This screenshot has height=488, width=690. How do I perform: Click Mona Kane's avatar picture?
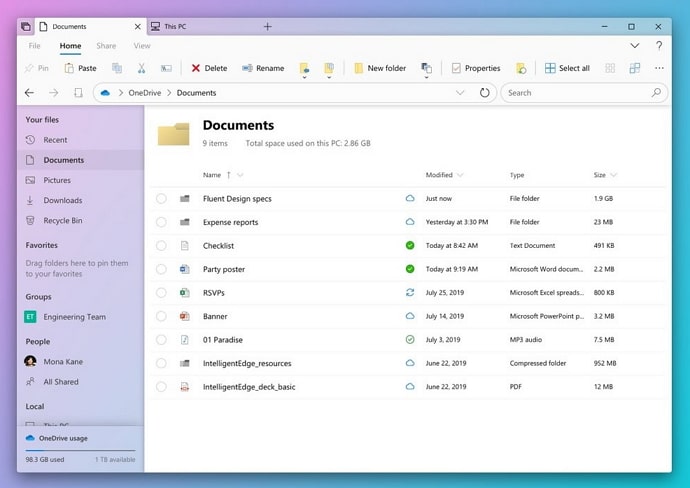tap(30, 361)
